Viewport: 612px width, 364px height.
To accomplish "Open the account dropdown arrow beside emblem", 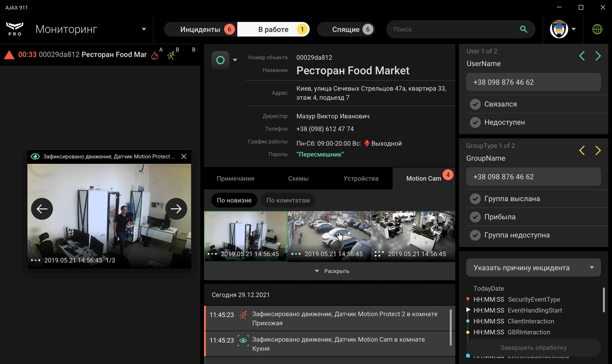I will 574,29.
